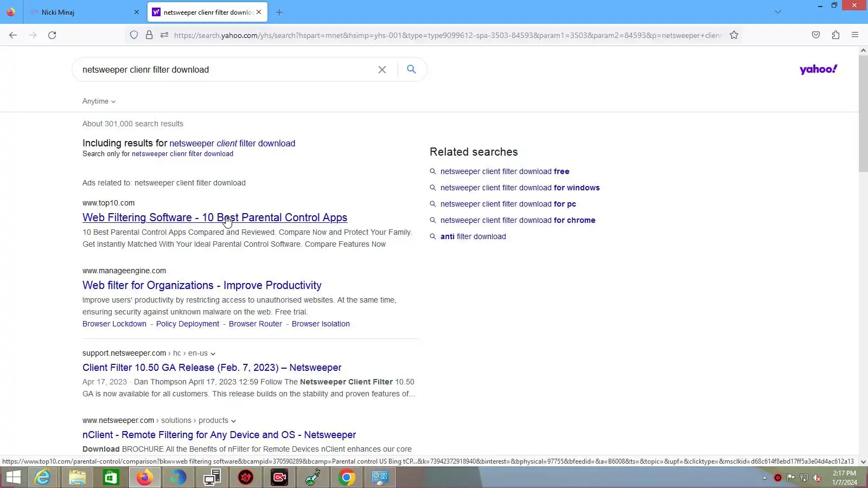
Task: Close the Yahoo search results tab
Action: tap(259, 12)
